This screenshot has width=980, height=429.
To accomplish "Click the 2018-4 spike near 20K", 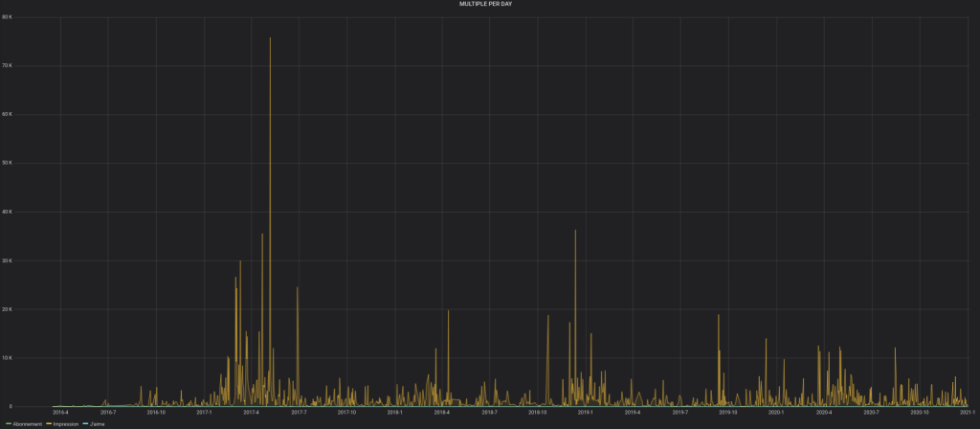I will click(x=448, y=312).
